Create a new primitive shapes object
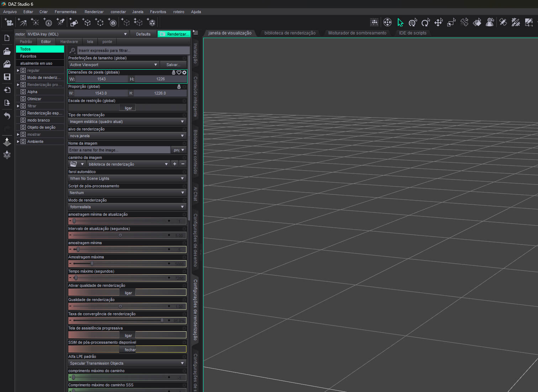The image size is (538, 392). (74, 22)
